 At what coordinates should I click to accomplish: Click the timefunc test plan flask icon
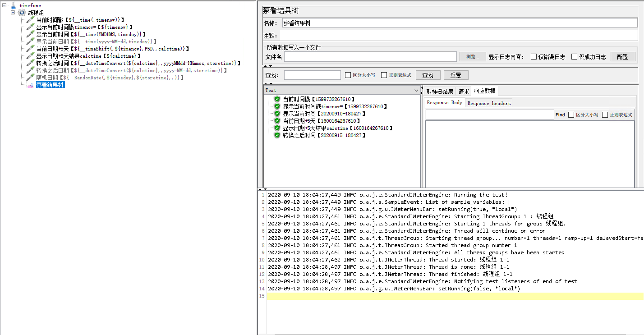tap(13, 5)
